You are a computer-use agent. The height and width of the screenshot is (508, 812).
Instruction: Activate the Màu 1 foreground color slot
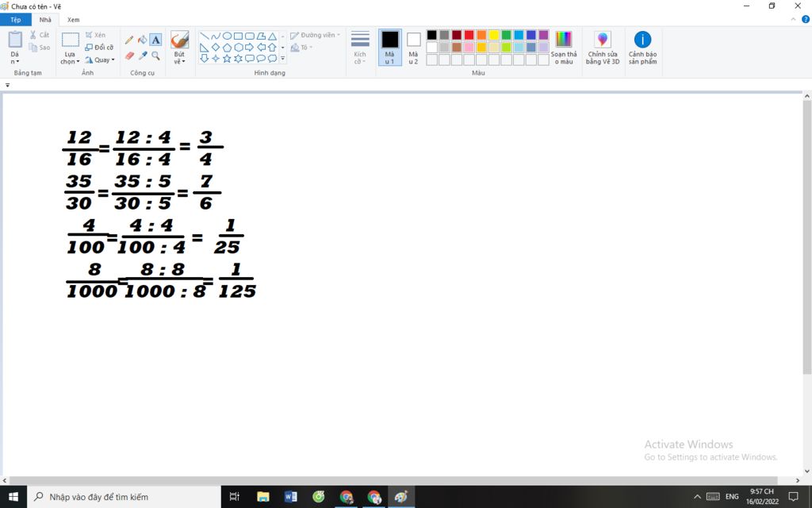[390, 47]
